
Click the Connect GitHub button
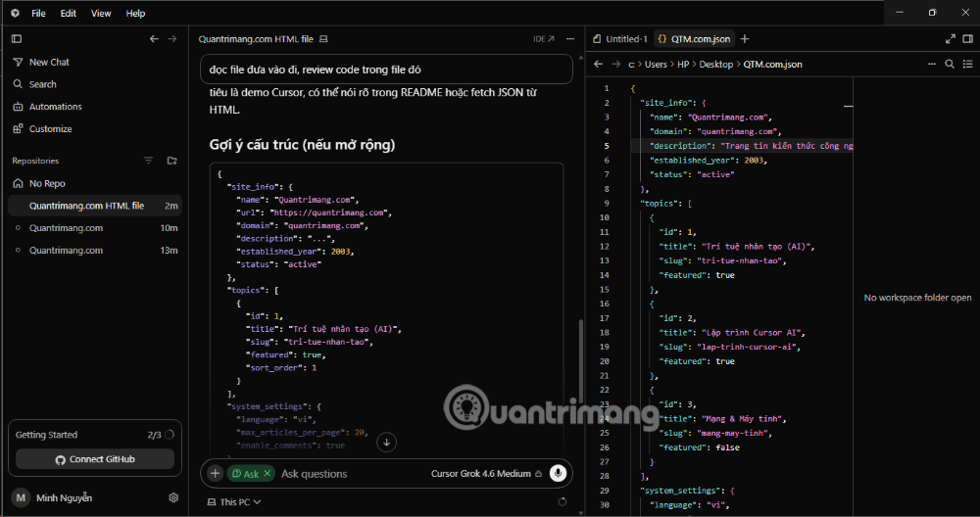point(95,459)
